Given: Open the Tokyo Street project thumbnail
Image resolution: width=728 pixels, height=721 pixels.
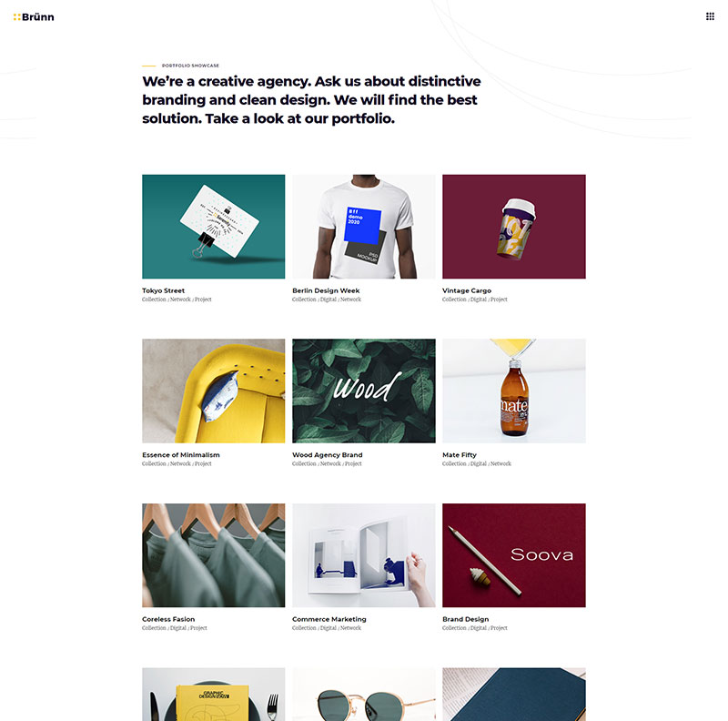Looking at the screenshot, I should coord(214,227).
